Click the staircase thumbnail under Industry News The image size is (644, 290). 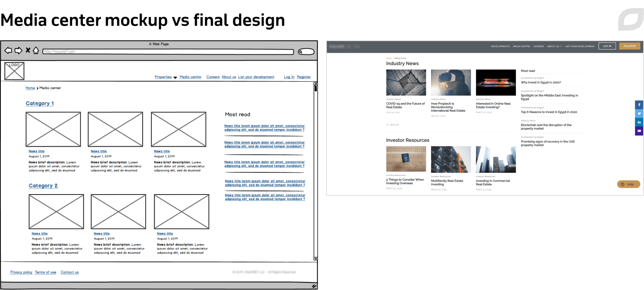[x=406, y=83]
